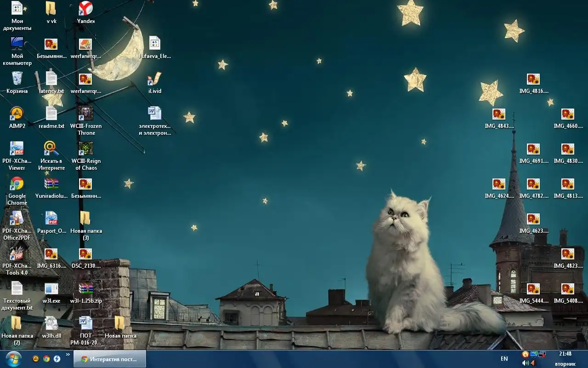Viewport: 588px width, 368px height.
Task: Launch AIMP2 from the desktop
Action: click(17, 114)
